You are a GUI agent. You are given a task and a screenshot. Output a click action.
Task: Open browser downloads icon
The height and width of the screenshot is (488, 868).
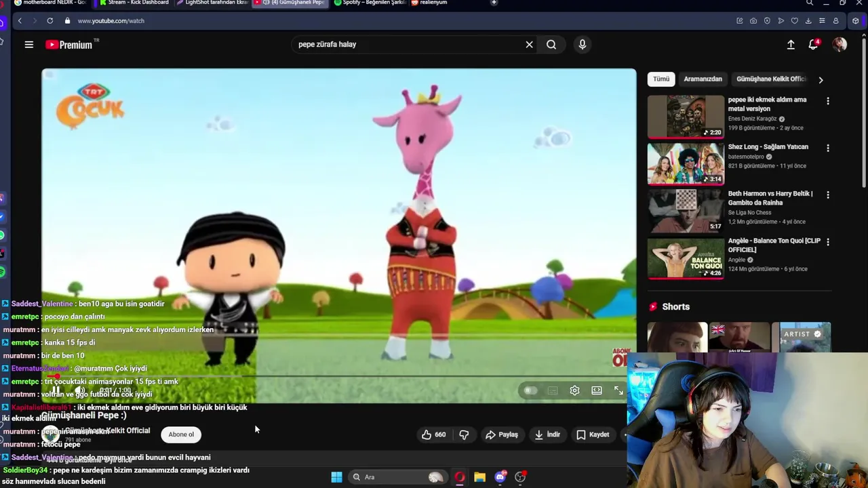808,21
